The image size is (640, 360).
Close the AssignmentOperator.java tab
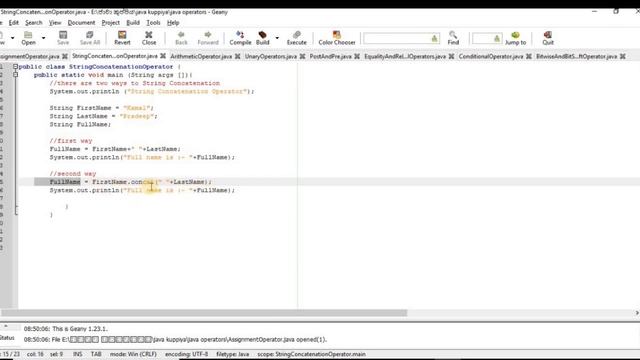(65, 56)
